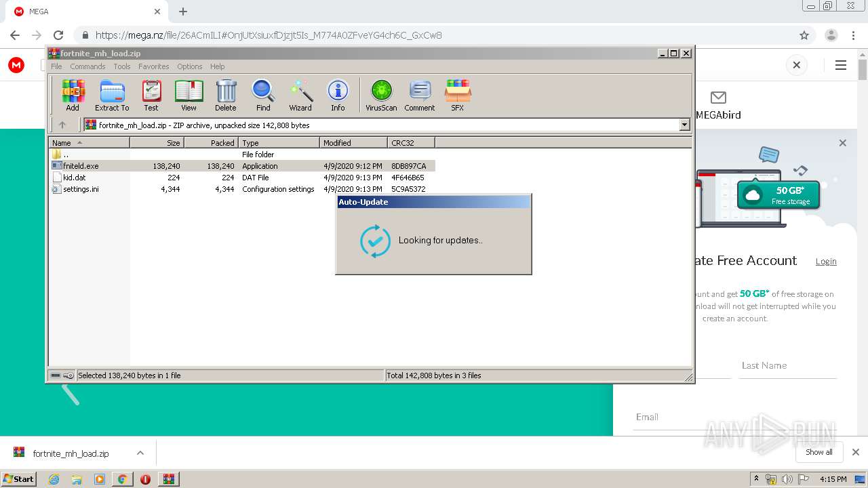Viewport: 868px width, 488px height.
Task: Open the View tool in WinRAR
Action: click(x=189, y=95)
